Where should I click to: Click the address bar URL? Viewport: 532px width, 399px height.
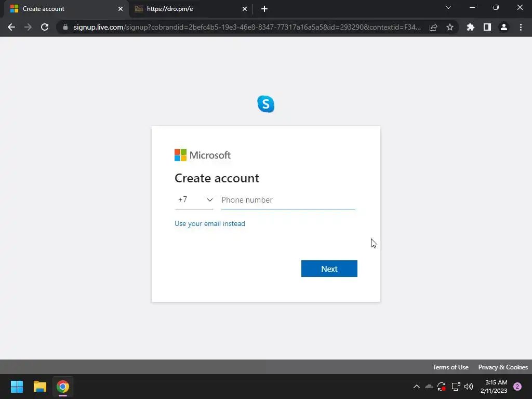coord(247,27)
